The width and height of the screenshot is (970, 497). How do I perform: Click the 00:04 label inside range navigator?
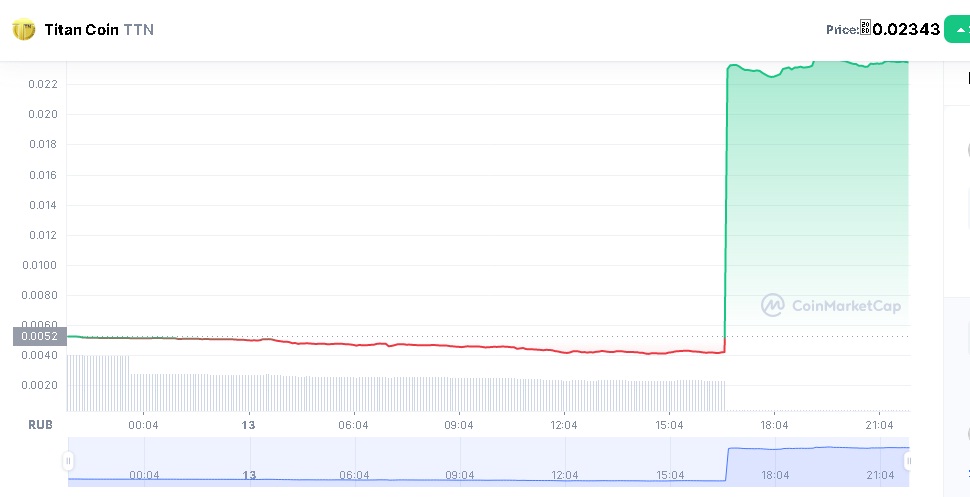(144, 475)
